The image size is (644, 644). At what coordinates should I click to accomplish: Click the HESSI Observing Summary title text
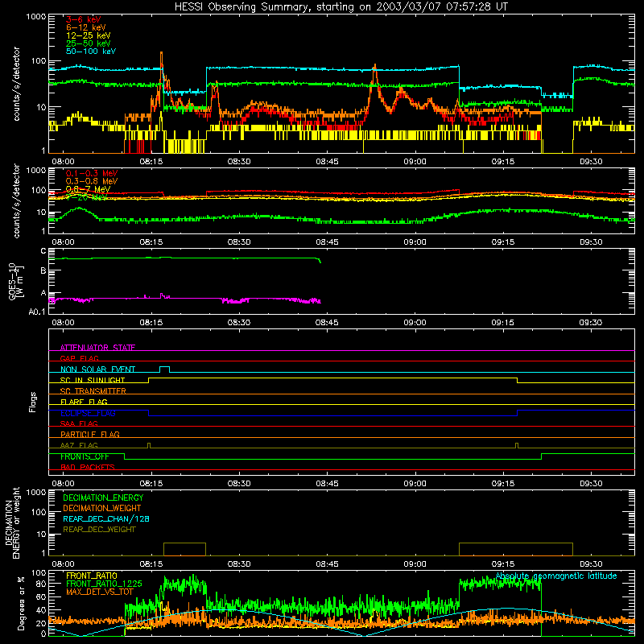coord(341,7)
